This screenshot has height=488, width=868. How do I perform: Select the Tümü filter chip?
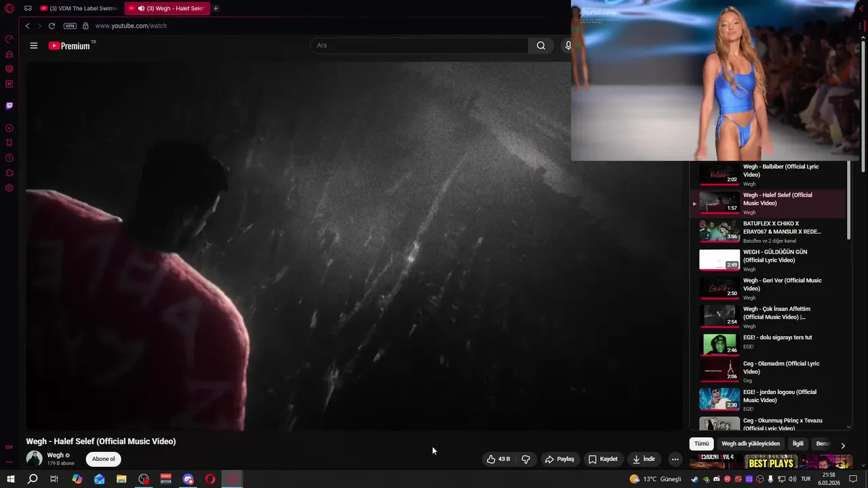coord(701,443)
